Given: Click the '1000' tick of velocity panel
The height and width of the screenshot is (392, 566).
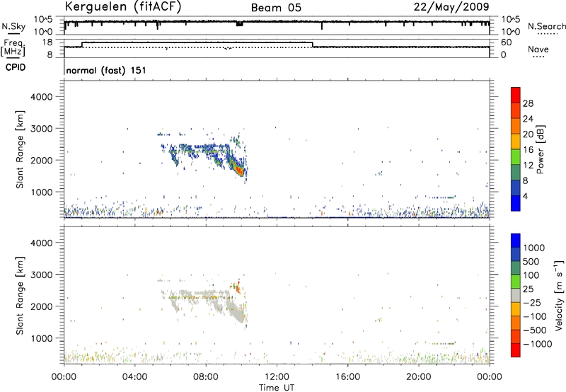Looking at the screenshot, I should [x=41, y=338].
